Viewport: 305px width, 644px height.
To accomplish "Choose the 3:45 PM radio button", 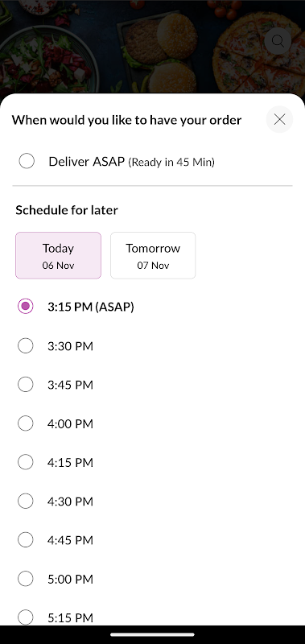I will (x=26, y=385).
